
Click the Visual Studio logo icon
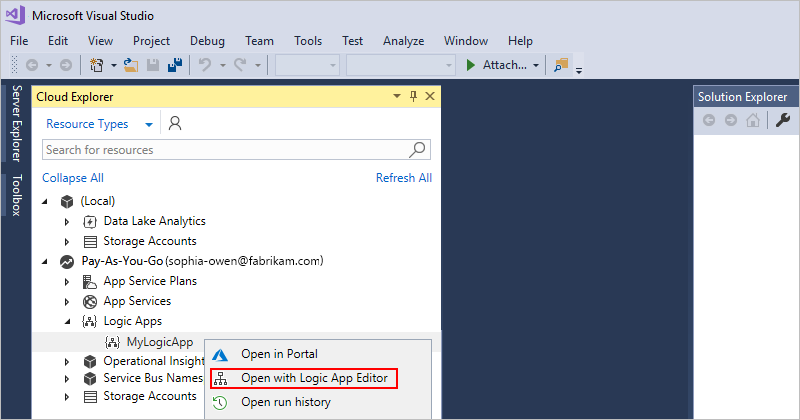coord(15,15)
